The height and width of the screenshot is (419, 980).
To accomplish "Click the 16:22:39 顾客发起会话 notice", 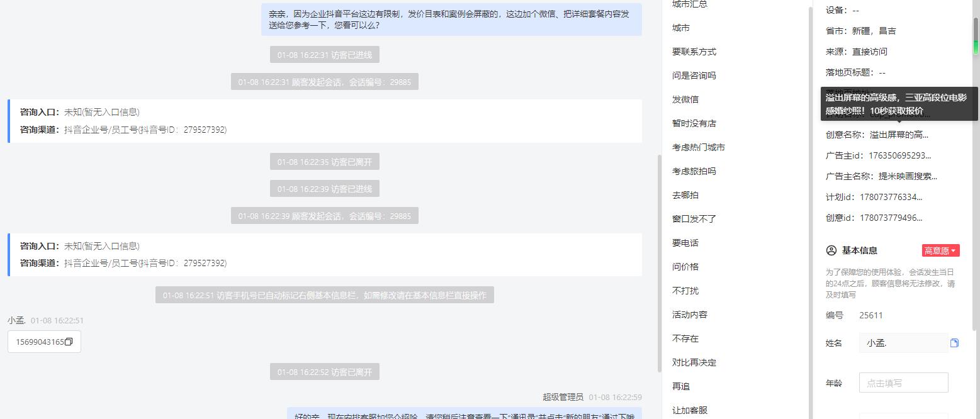I will [x=325, y=216].
